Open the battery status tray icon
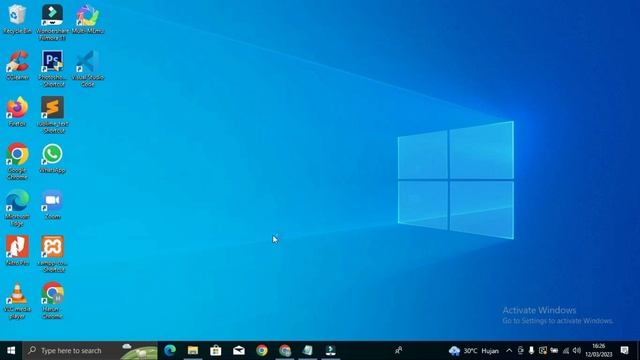The image size is (640, 360). (554, 351)
